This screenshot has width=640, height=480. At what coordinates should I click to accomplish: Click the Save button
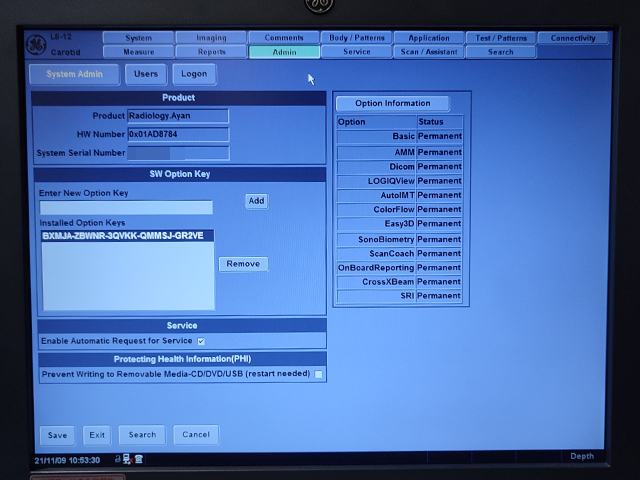tap(57, 435)
